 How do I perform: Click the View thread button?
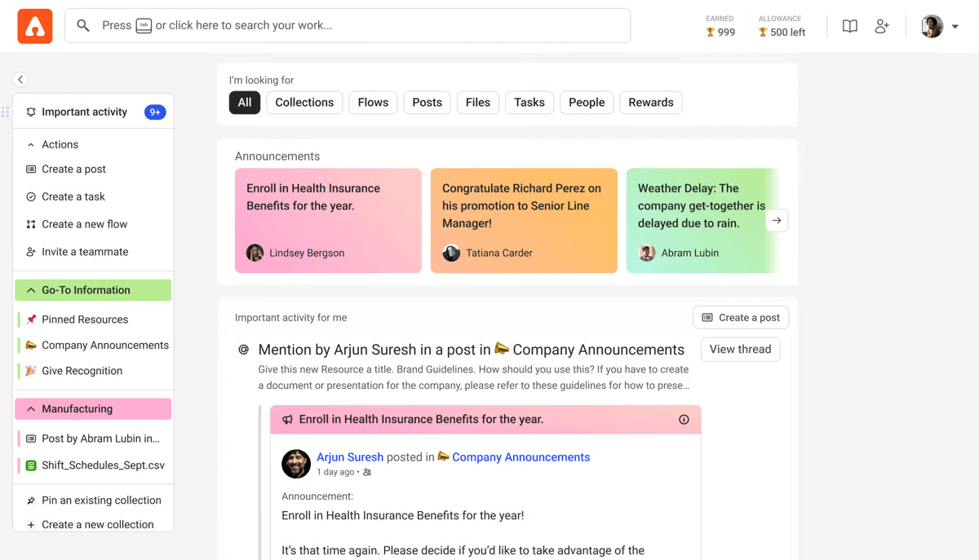(x=740, y=349)
